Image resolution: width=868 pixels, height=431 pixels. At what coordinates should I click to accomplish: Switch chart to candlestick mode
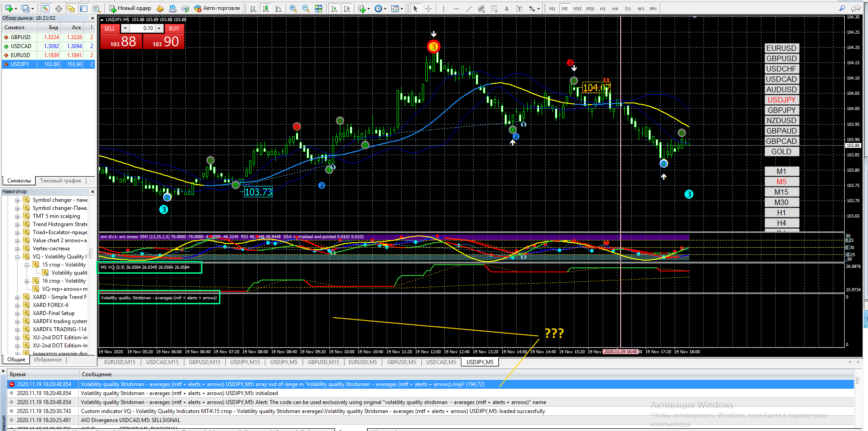266,9
